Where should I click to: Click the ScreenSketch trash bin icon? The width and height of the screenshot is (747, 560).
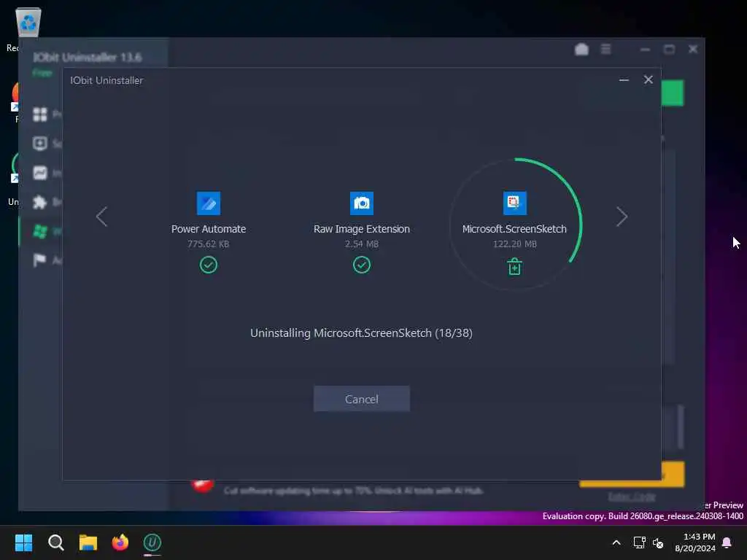514,266
